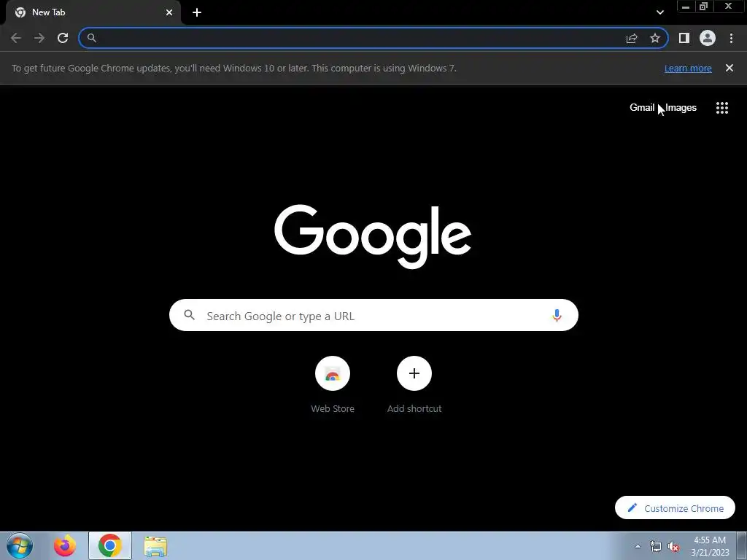
Task: Click the Google logo
Action: point(373,236)
